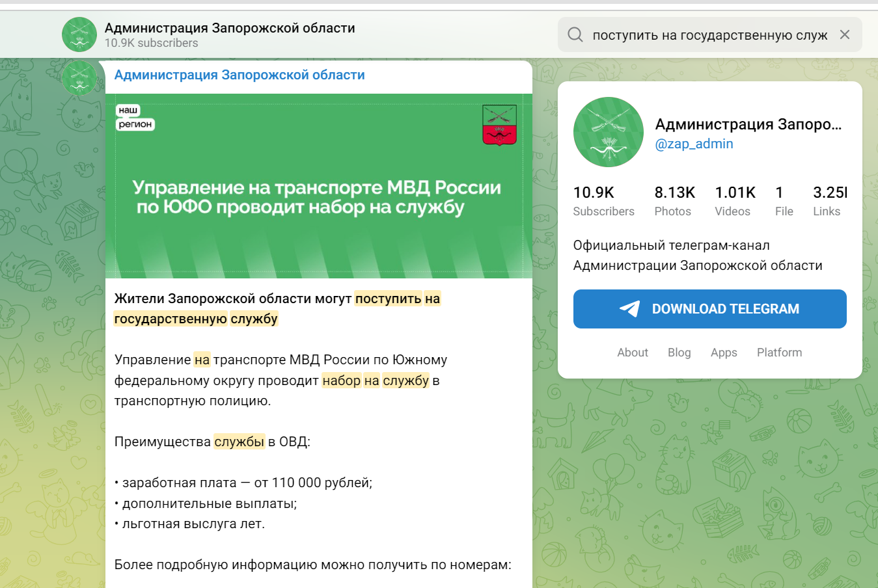Show the 8.13K Photos tab

[674, 201]
